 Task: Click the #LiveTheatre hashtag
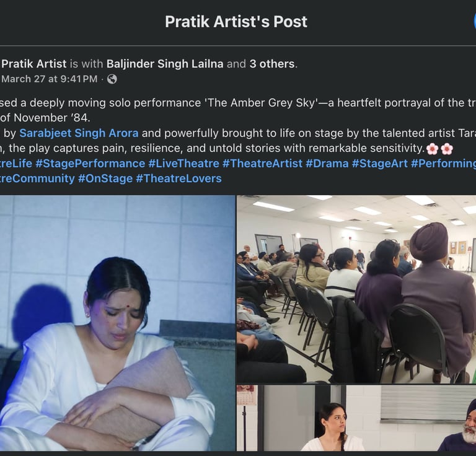(x=183, y=163)
